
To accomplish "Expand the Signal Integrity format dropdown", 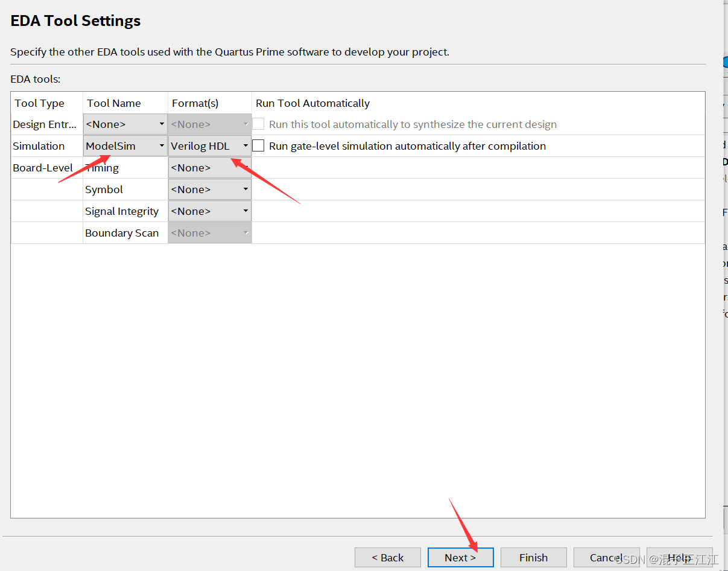I will (x=209, y=211).
